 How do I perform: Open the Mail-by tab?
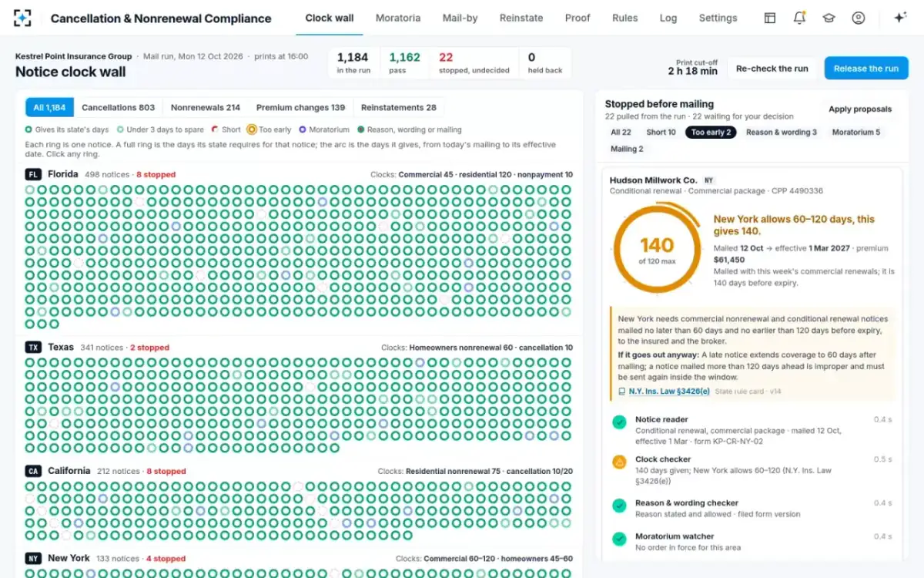(460, 18)
